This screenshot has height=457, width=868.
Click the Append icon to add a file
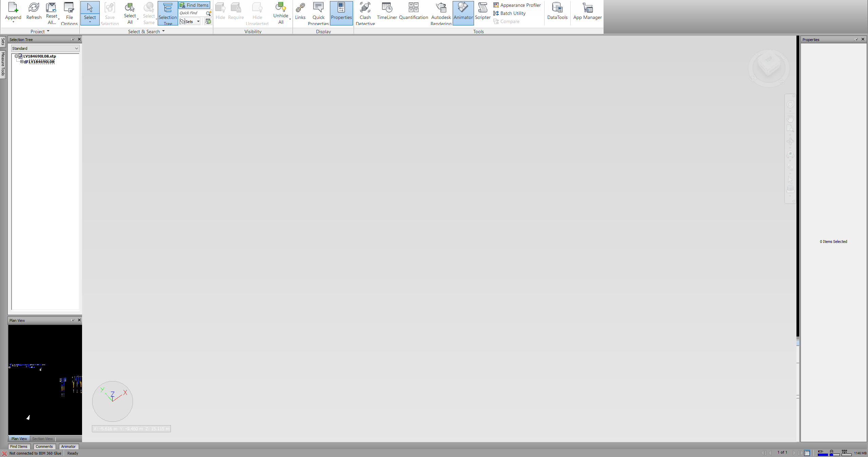(x=13, y=11)
